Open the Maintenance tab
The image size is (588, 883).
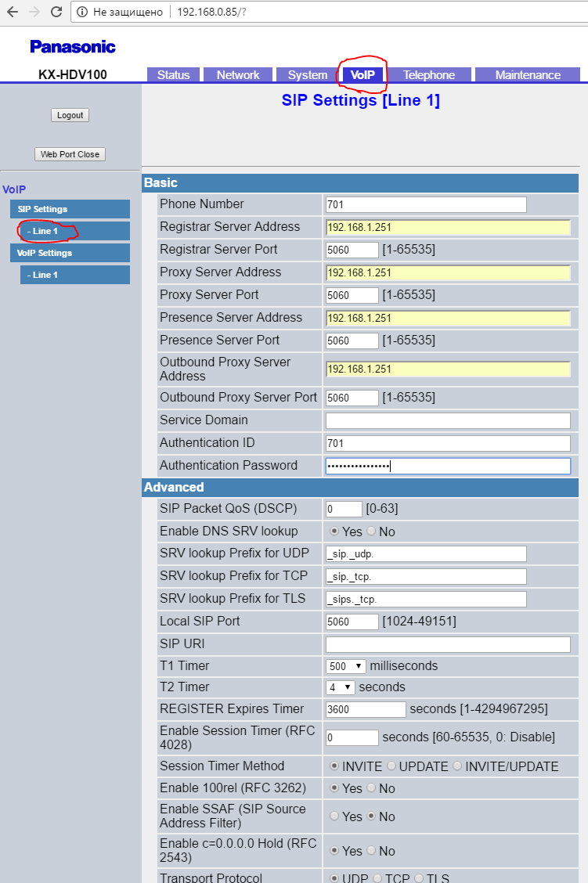527,75
